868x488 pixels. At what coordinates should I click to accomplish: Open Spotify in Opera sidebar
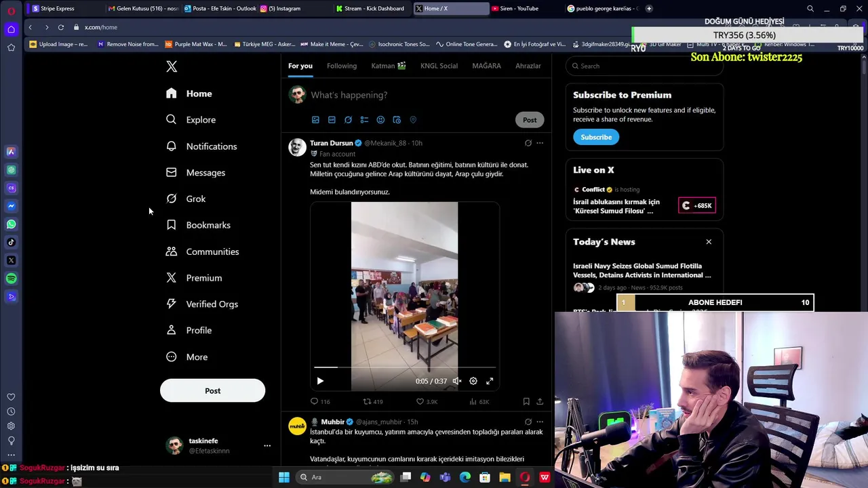click(11, 279)
